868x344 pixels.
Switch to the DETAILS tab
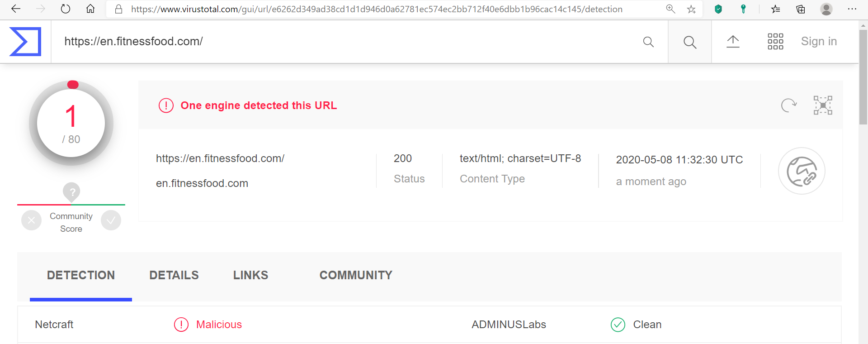tap(174, 275)
